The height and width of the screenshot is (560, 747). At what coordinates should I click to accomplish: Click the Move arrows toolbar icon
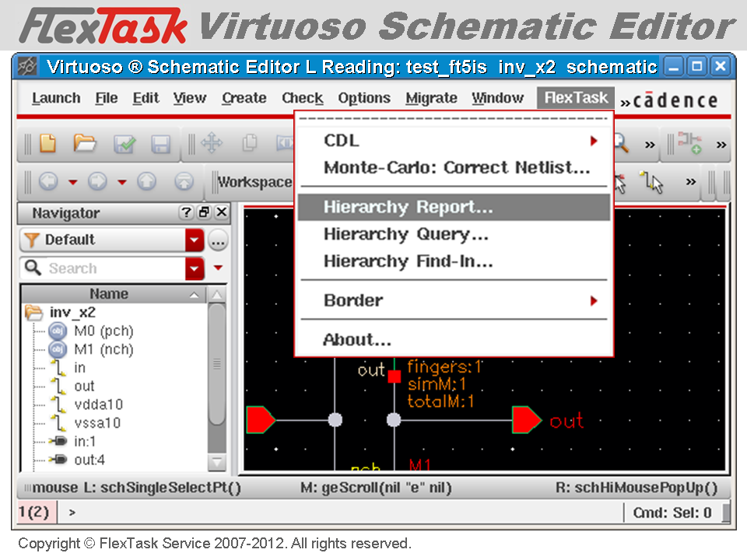(212, 143)
